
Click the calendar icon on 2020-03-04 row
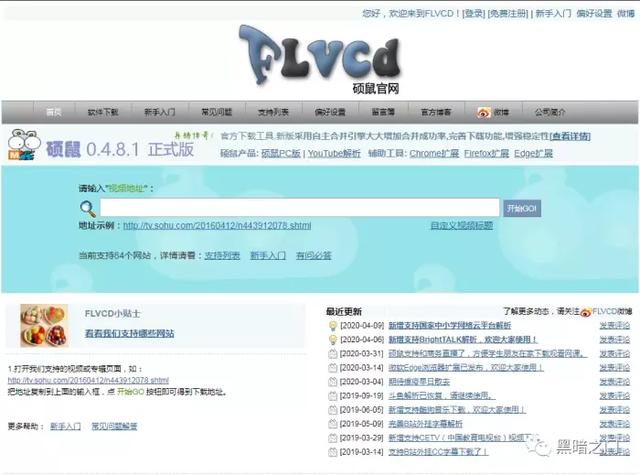[333, 382]
